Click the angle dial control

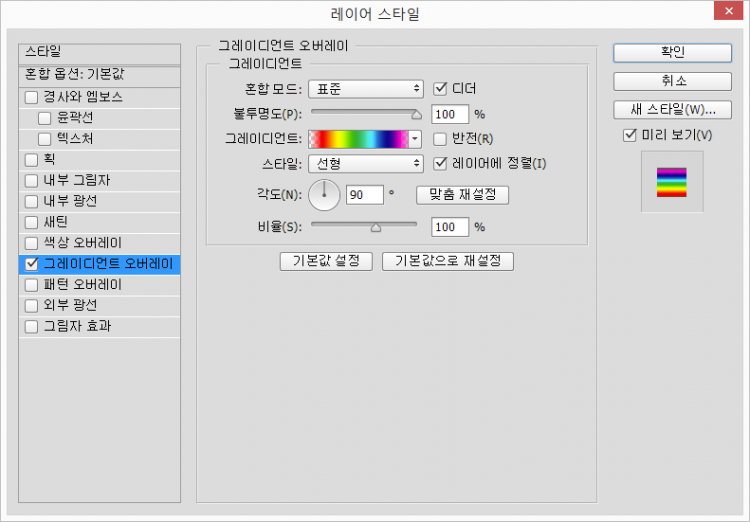coord(324,195)
